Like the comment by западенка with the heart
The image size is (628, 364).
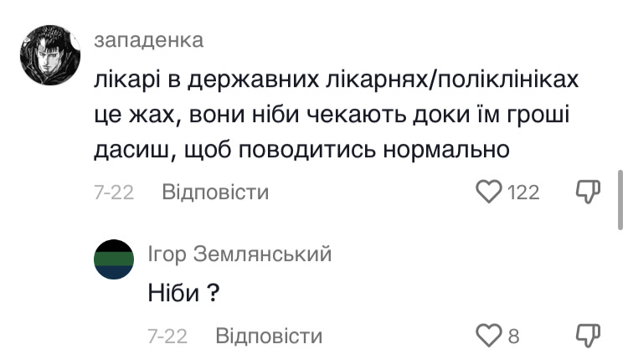pos(489,192)
